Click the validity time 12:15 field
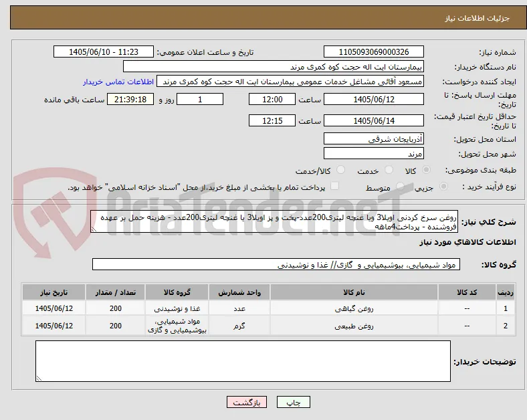 [x=272, y=120]
